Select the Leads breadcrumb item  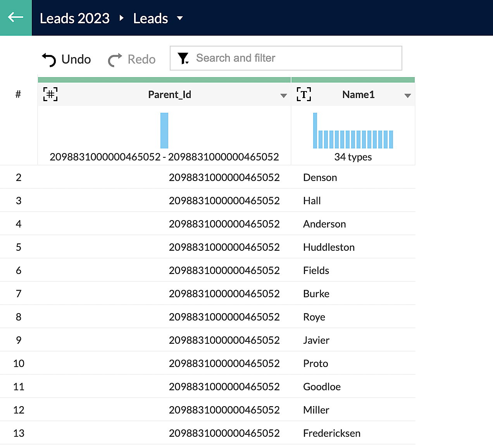[x=150, y=18]
